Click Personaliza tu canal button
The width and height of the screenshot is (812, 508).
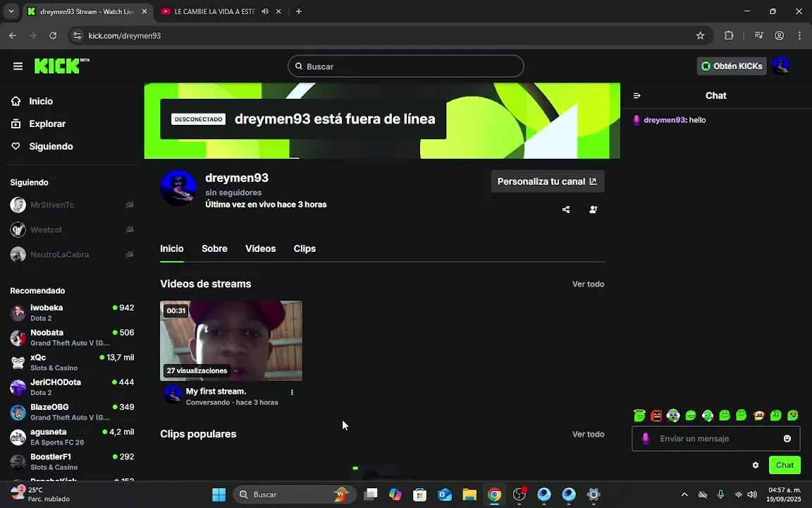tap(548, 181)
